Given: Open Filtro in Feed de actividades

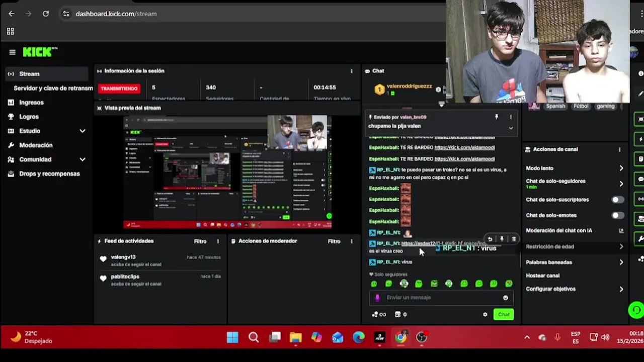Looking at the screenshot, I should (200, 241).
